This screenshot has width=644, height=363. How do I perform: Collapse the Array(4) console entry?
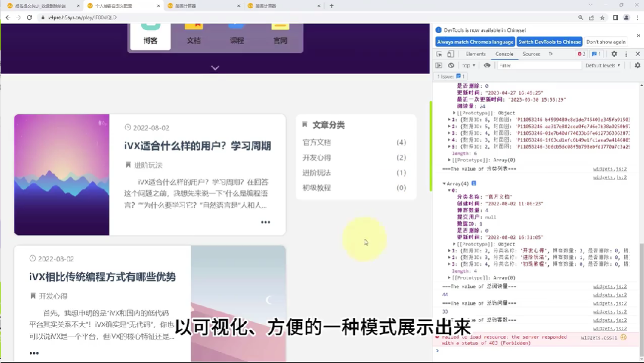444,184
